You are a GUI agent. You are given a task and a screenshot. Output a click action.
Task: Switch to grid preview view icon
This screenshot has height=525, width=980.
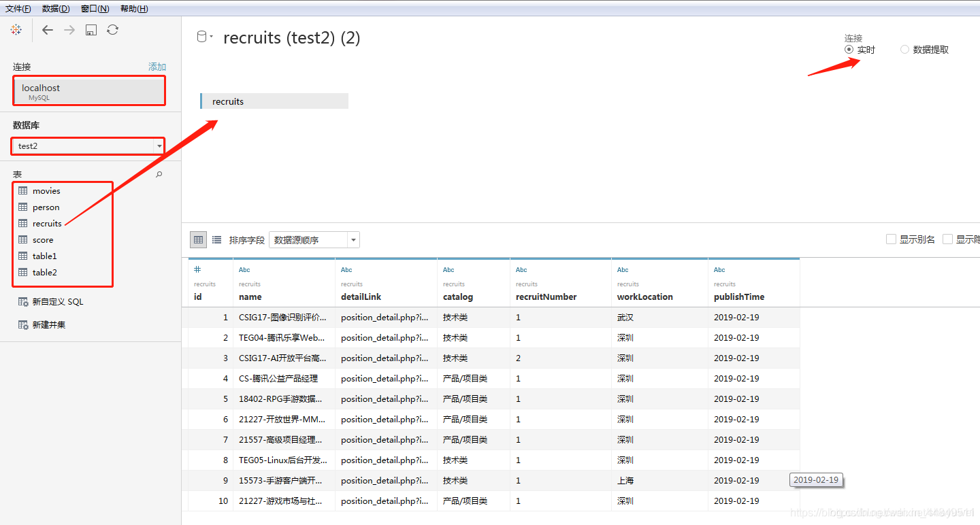click(198, 239)
